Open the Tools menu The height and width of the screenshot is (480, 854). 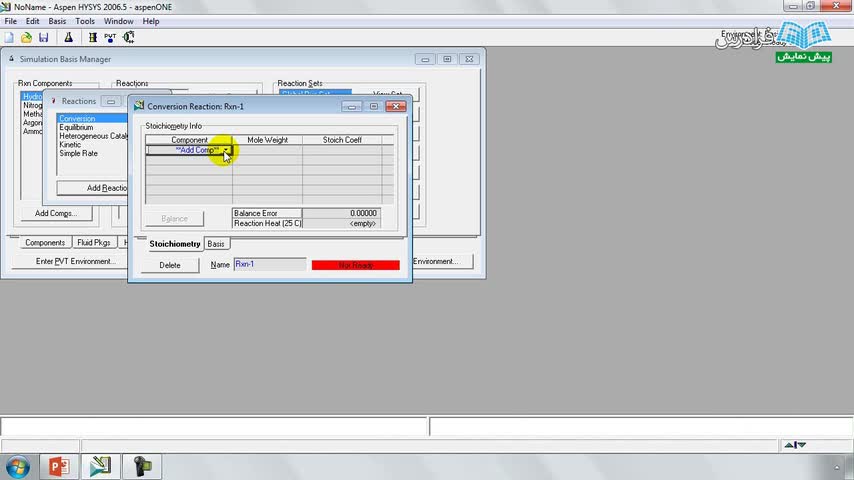coord(85,21)
